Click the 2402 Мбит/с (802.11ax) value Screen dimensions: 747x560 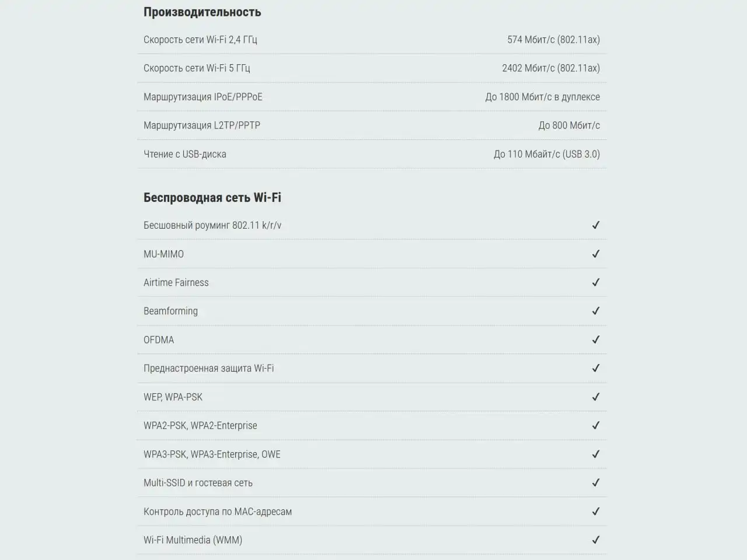(551, 68)
